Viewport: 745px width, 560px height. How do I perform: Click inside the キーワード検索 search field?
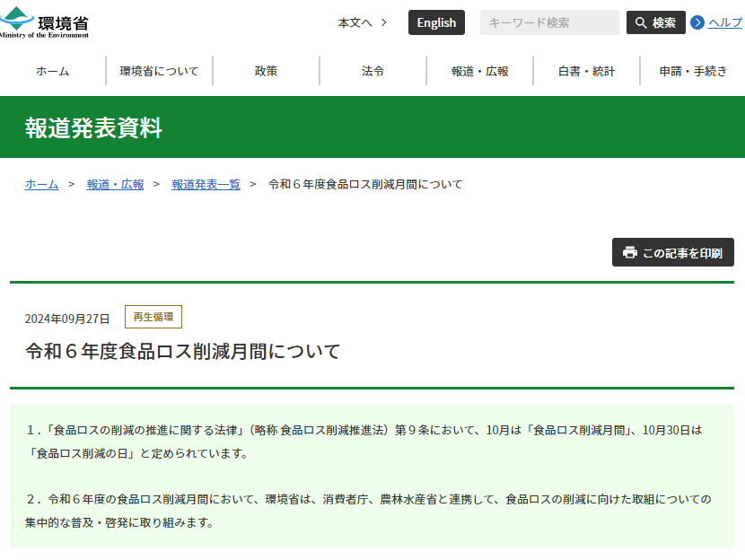[549, 22]
